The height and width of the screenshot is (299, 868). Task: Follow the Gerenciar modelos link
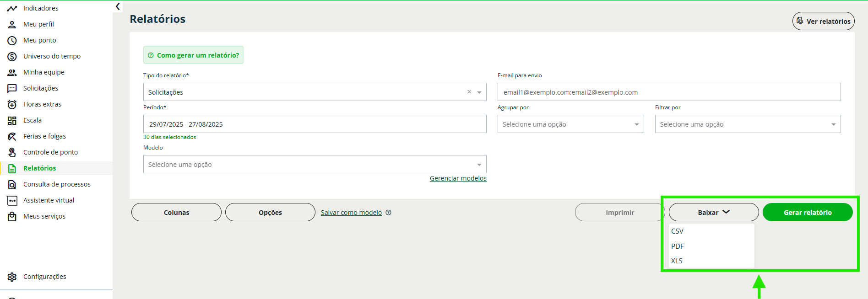pos(458,178)
